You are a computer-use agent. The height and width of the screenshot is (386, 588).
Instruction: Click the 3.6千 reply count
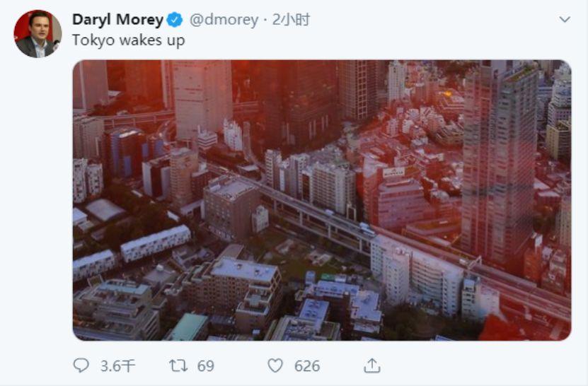(x=117, y=365)
